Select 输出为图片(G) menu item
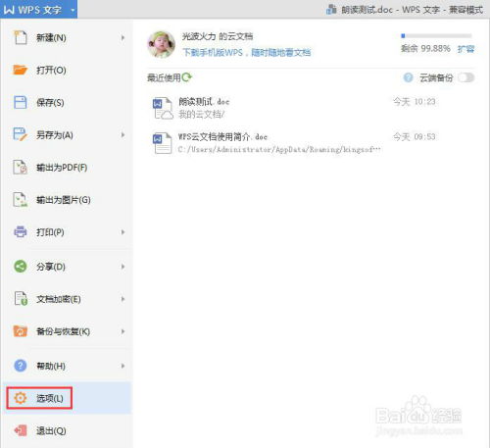Image resolution: width=490 pixels, height=448 pixels. point(67,200)
